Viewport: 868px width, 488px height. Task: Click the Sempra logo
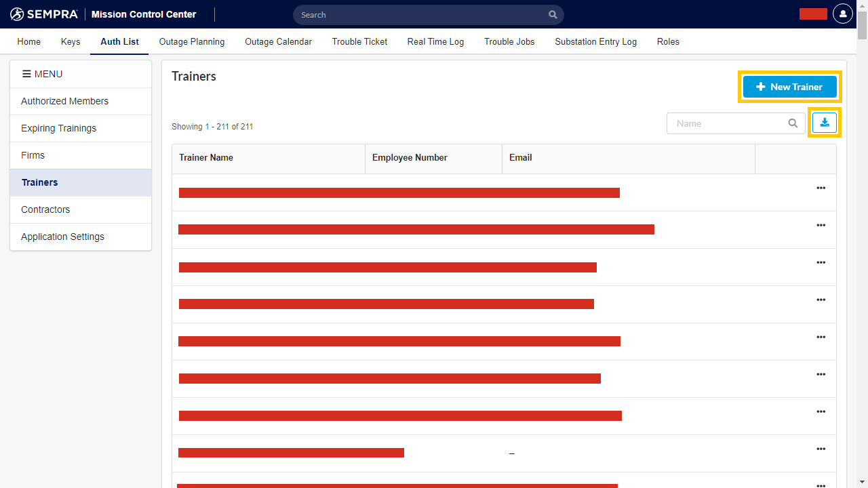pyautogui.click(x=44, y=14)
